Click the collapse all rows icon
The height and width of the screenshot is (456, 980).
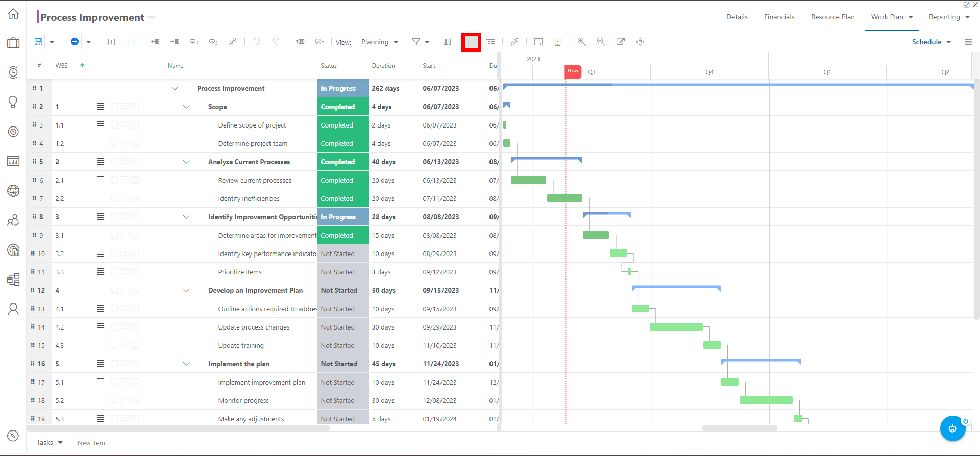(x=131, y=42)
